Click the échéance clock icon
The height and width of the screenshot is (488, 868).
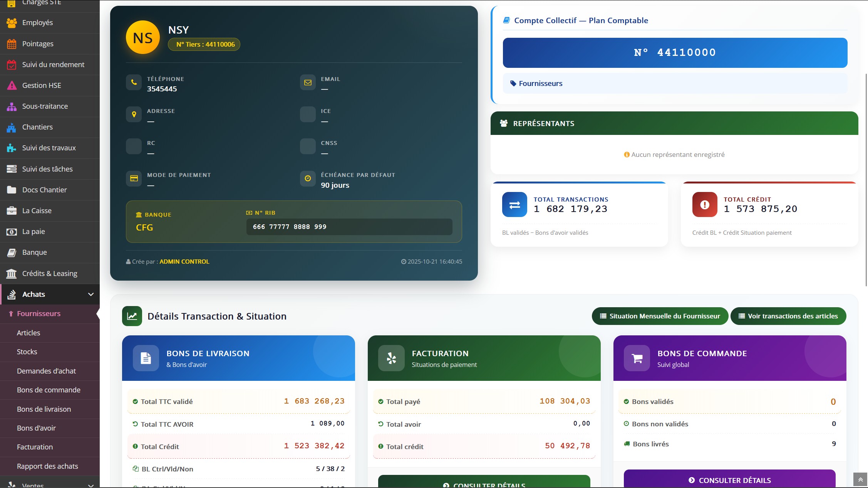308,178
